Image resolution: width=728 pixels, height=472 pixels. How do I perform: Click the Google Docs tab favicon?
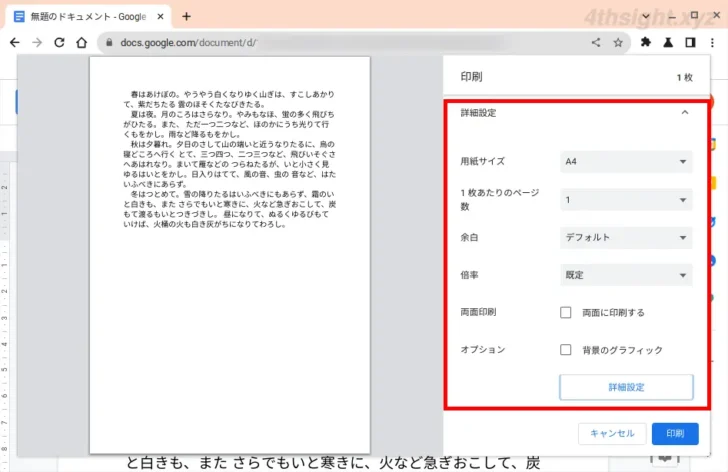pos(19,17)
